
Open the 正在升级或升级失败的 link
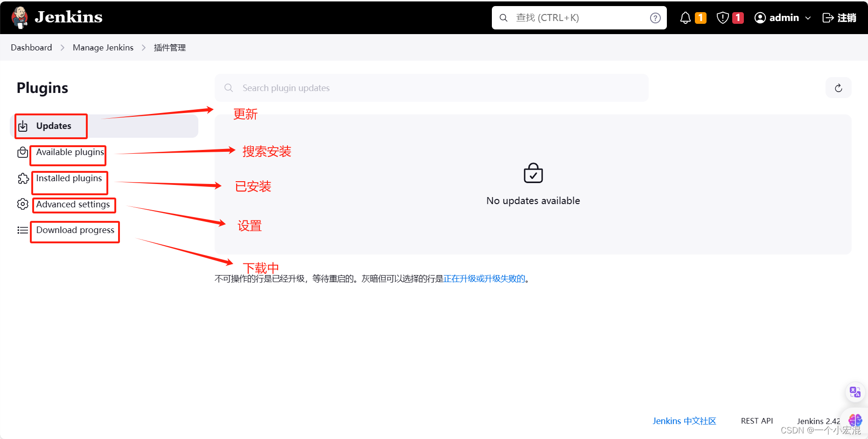pyautogui.click(x=485, y=278)
